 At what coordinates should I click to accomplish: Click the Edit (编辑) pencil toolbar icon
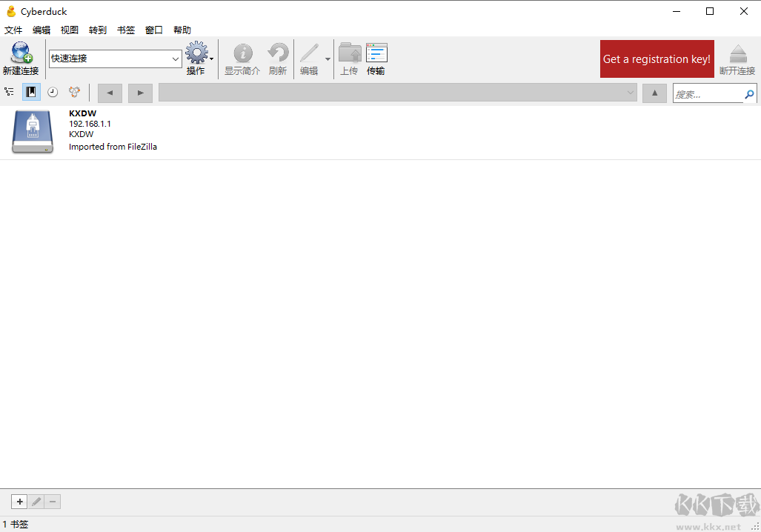309,53
